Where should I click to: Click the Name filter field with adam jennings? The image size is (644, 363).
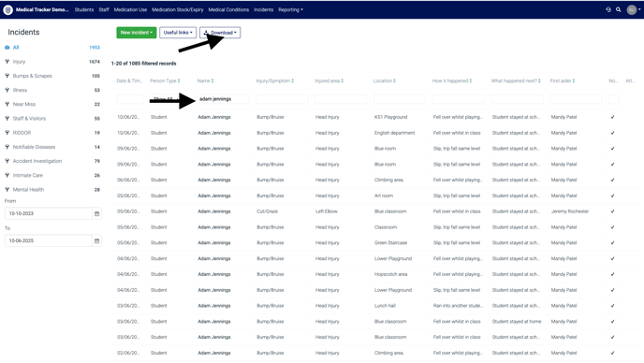(223, 99)
